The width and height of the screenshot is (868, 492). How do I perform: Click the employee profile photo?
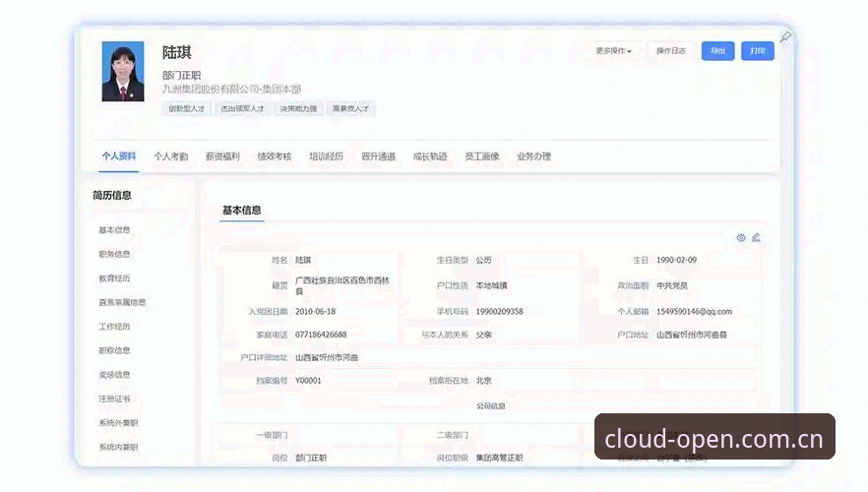(123, 72)
